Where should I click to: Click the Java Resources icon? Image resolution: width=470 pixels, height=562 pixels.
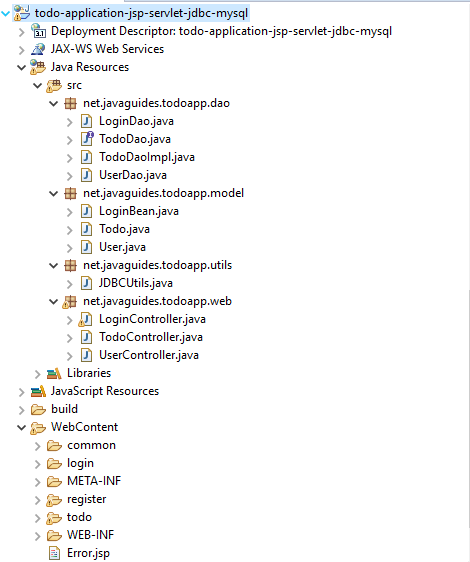click(x=38, y=67)
